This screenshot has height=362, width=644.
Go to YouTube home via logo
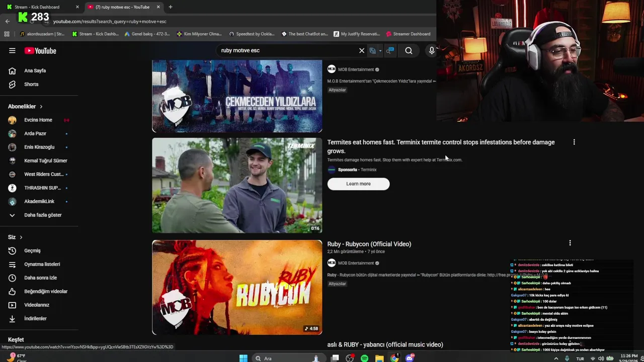(x=40, y=51)
